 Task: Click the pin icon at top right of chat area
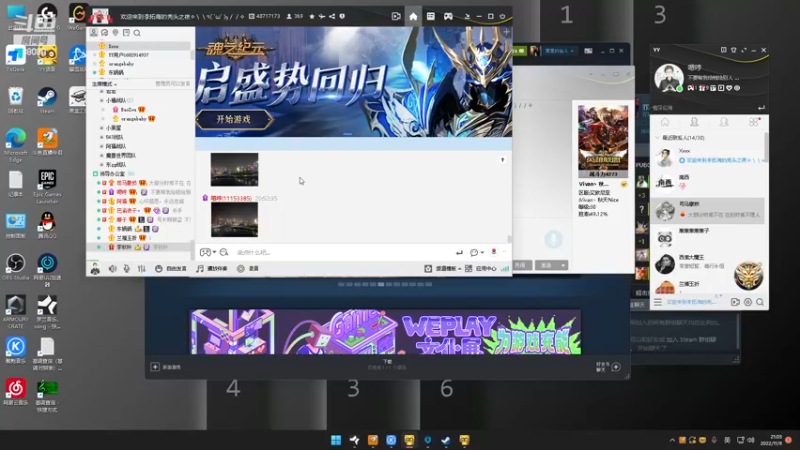pos(503,160)
